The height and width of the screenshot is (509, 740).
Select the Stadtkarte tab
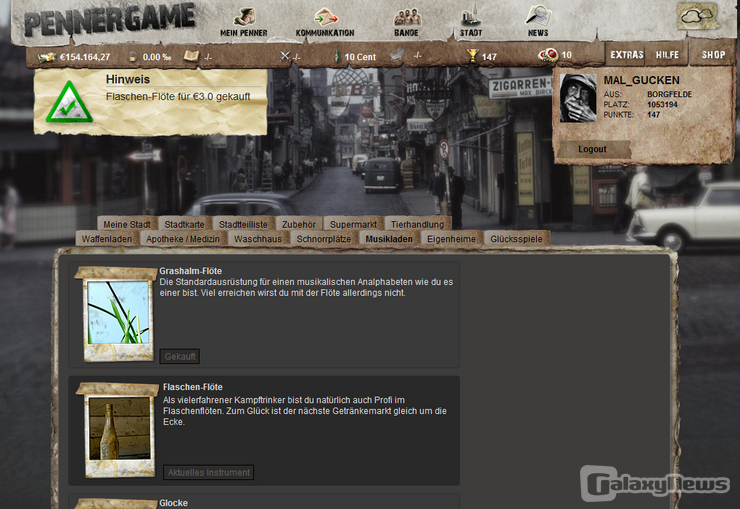(184, 224)
